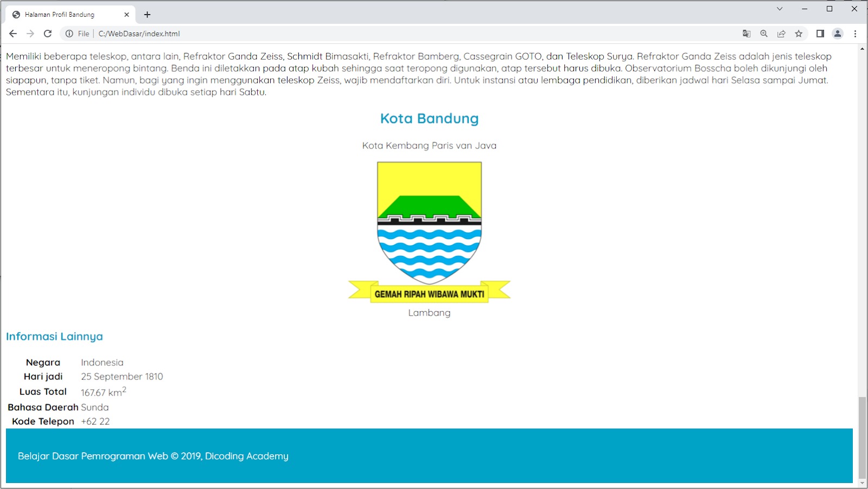Click the share page icon
The width and height of the screenshot is (868, 489).
pos(781,34)
